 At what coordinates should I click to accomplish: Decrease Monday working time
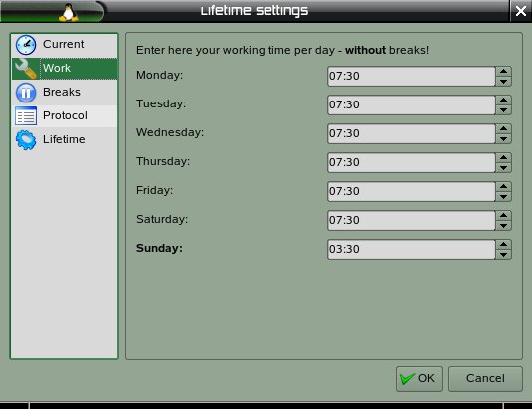503,82
